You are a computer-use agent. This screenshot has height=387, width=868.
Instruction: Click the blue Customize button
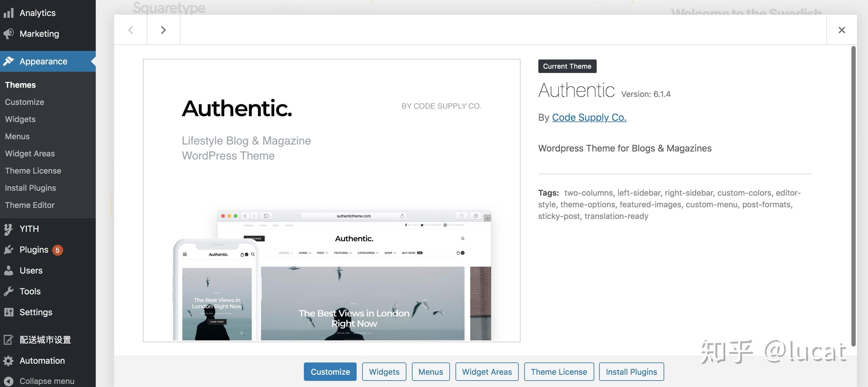coord(330,372)
